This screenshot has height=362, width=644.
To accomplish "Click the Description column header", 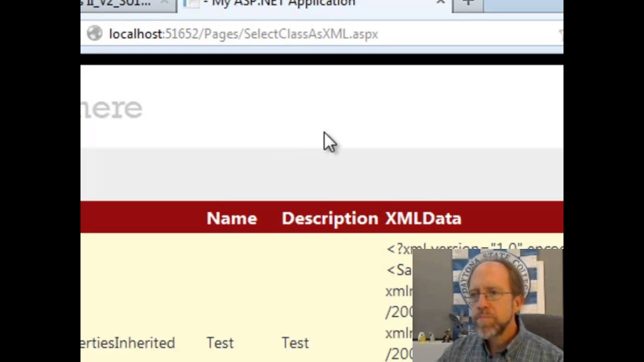I will (x=330, y=218).
